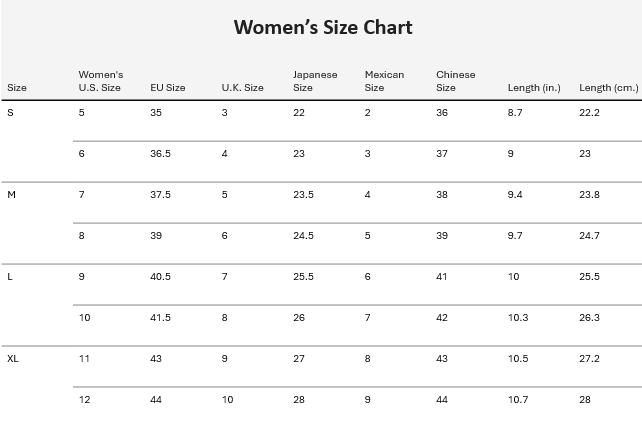
Task: Select the 26.3 cm length cell
Action: pyautogui.click(x=589, y=318)
